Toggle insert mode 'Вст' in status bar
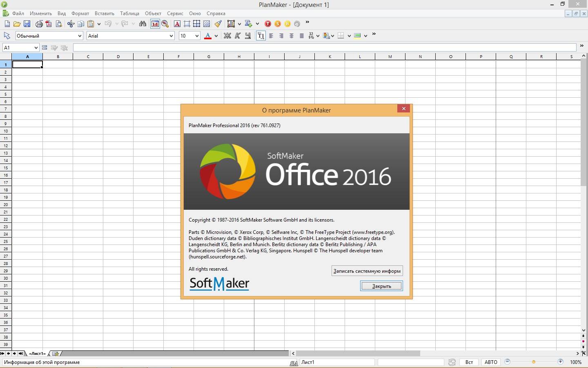Image resolution: width=588 pixels, height=368 pixels. 469,362
